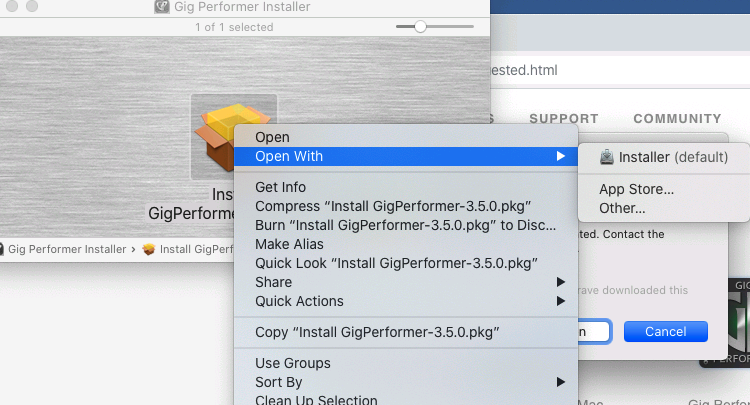Click SUPPORT in the website navigation
This screenshot has width=750, height=405.
563,119
